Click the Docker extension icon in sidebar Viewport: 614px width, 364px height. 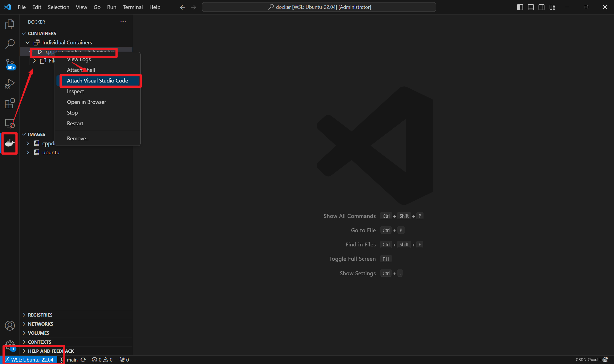pos(10,143)
